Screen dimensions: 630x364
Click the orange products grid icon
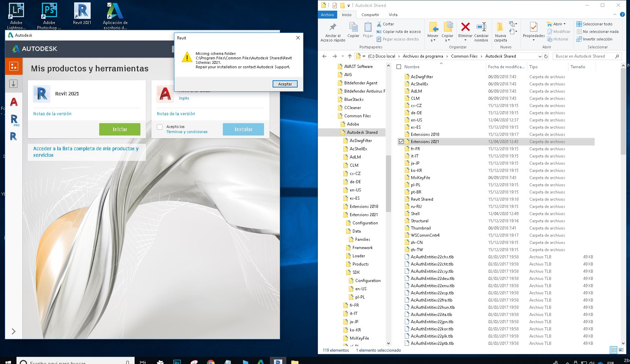pos(14,66)
